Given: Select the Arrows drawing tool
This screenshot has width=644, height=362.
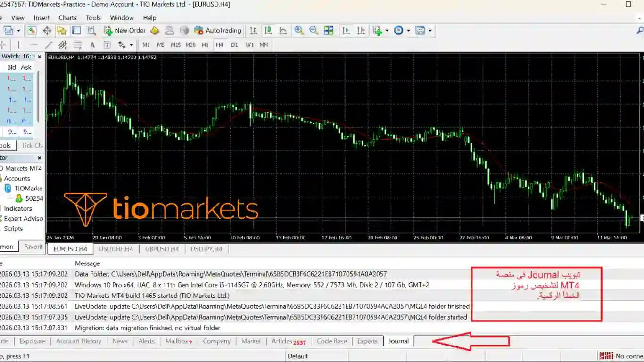Looking at the screenshot, I should coord(122,45).
